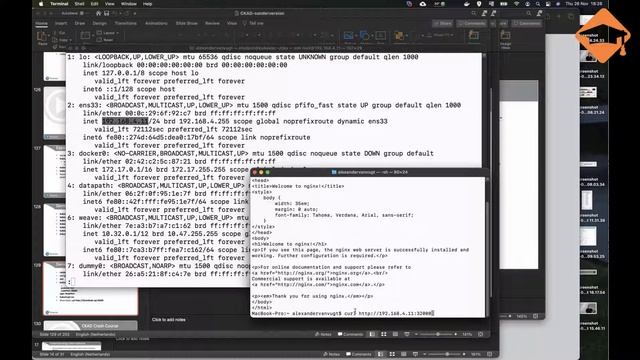Select slide 128 thumbnail in slide panel
Image resolution: width=640 pixels, height=360 pixels.
click(x=55, y=230)
